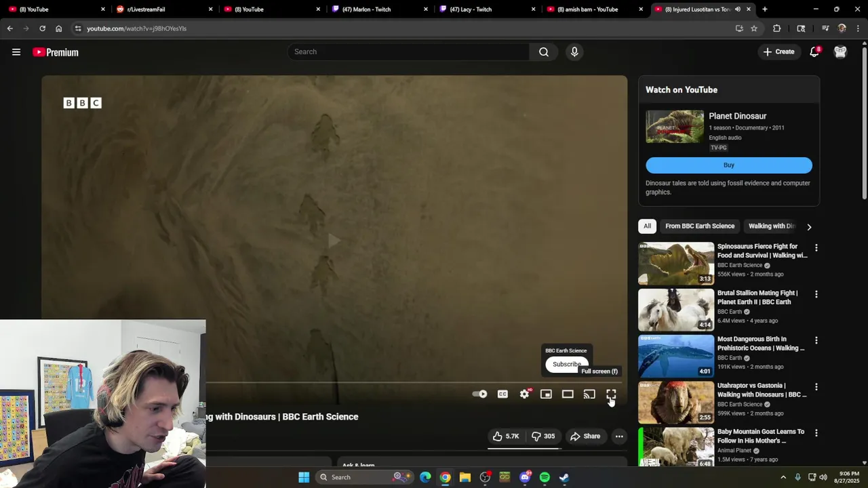The height and width of the screenshot is (488, 868).
Task: Open options for Baby Mountain Goat video
Action: tap(816, 432)
